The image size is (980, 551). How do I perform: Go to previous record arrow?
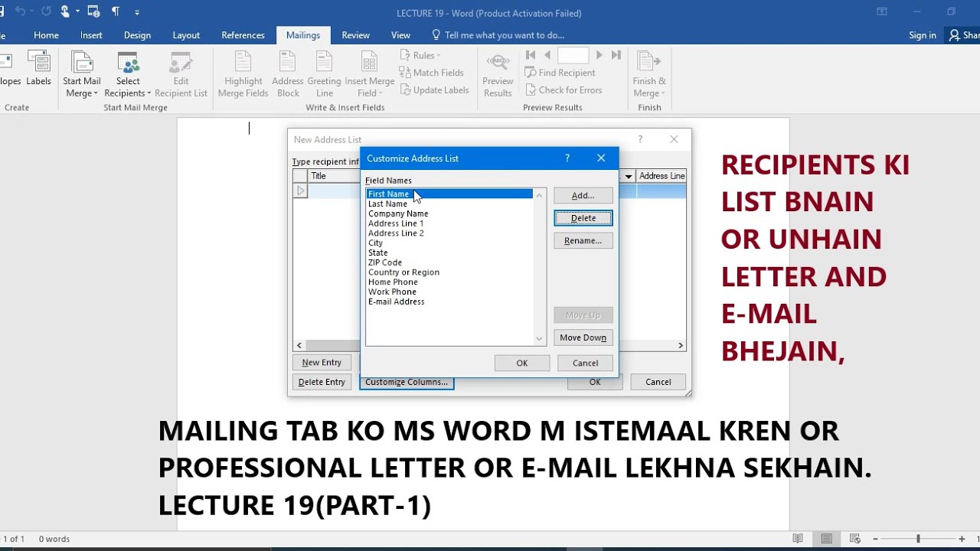point(547,55)
